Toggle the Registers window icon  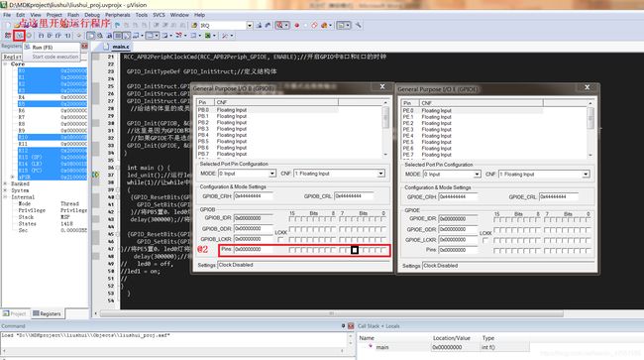[118, 36]
